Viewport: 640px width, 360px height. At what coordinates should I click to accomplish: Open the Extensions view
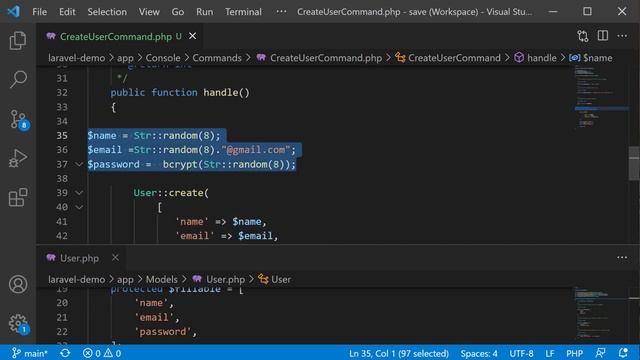[18, 198]
